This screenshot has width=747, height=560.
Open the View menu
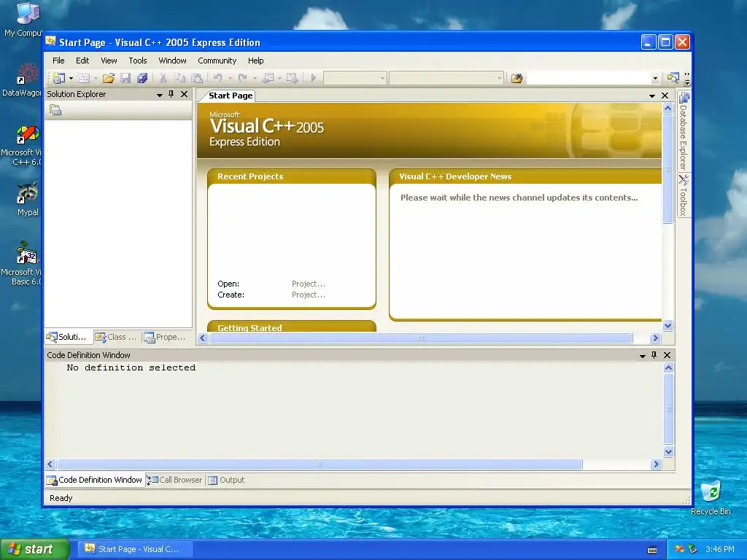[109, 61]
